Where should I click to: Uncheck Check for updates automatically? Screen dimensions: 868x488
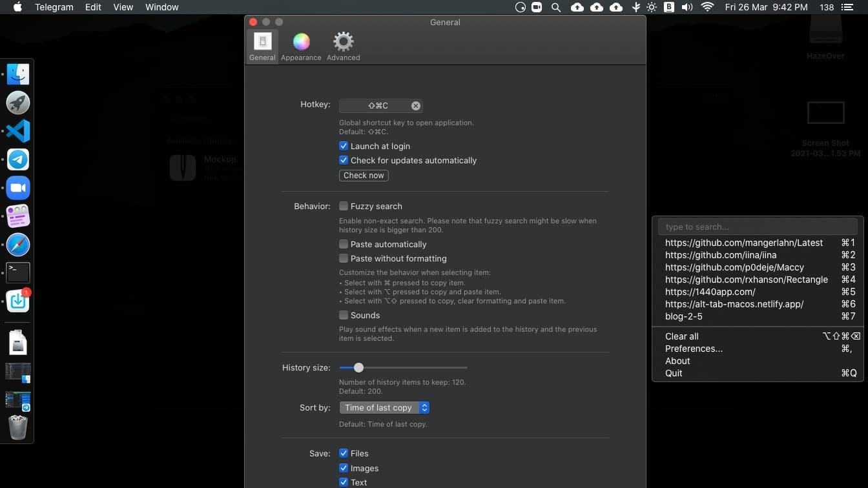click(x=344, y=160)
